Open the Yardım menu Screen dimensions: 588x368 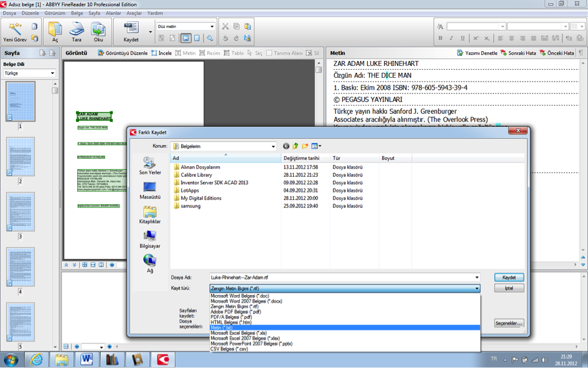tap(155, 13)
